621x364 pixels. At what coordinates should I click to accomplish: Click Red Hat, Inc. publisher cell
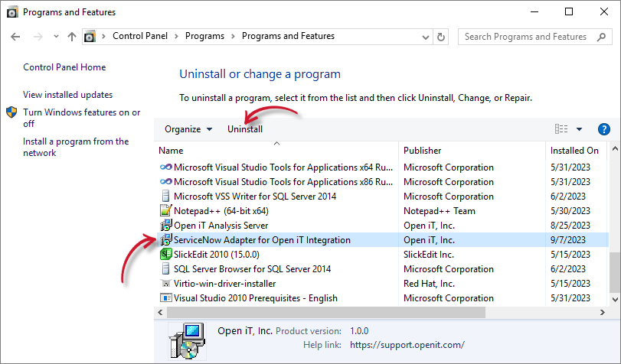(429, 284)
